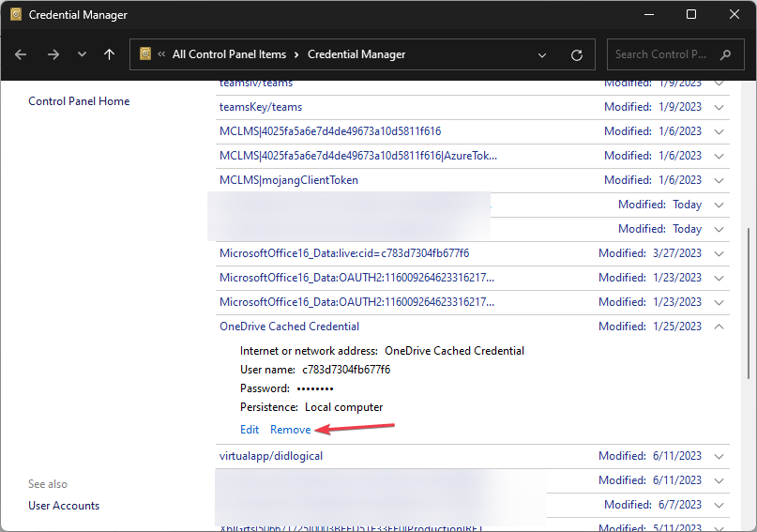Click the Credential Manager title bar icon
Screen dimensions: 757x532
16,14
